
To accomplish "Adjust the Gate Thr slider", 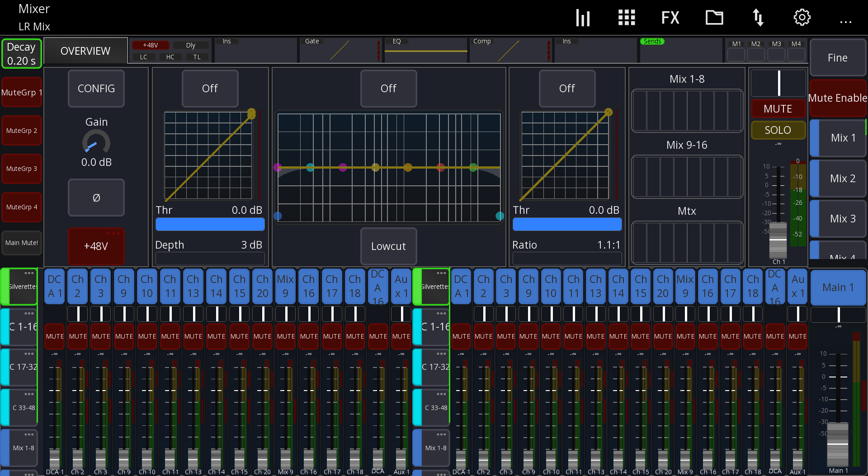I will click(x=210, y=224).
